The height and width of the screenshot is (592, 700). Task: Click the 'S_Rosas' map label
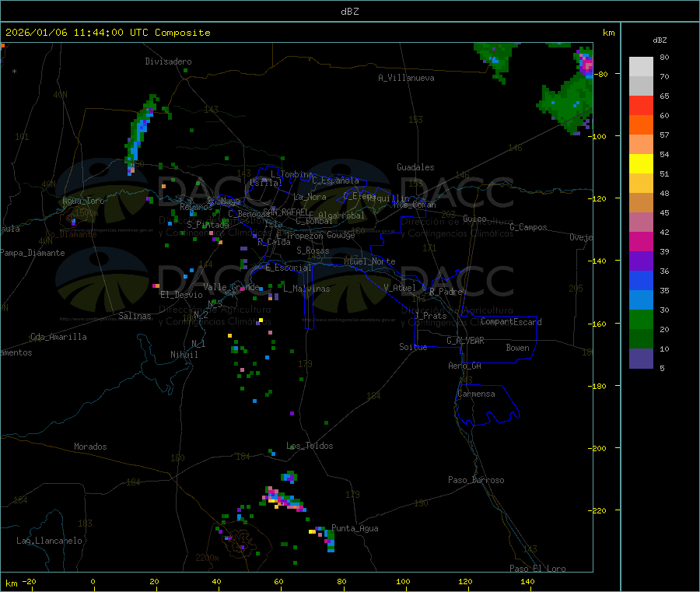[x=313, y=250]
